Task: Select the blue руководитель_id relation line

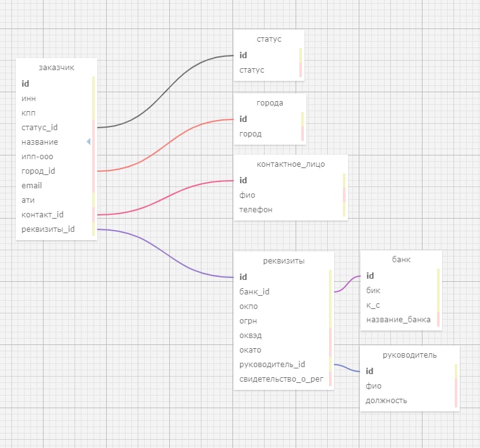Action: coord(347,368)
